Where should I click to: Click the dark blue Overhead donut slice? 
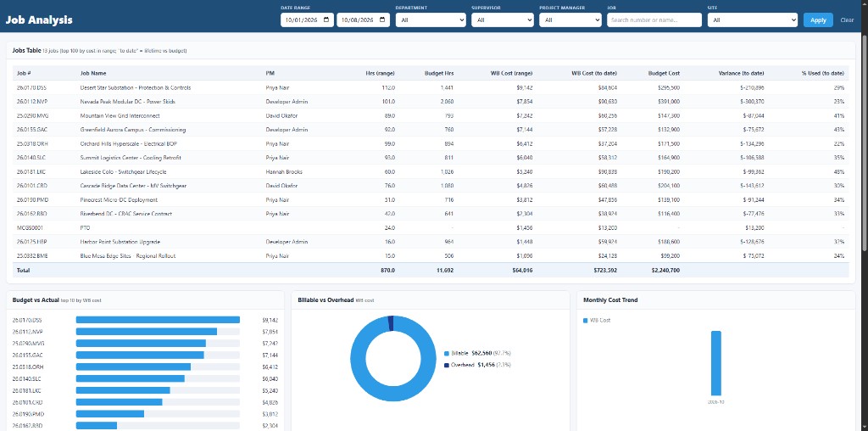click(391, 323)
